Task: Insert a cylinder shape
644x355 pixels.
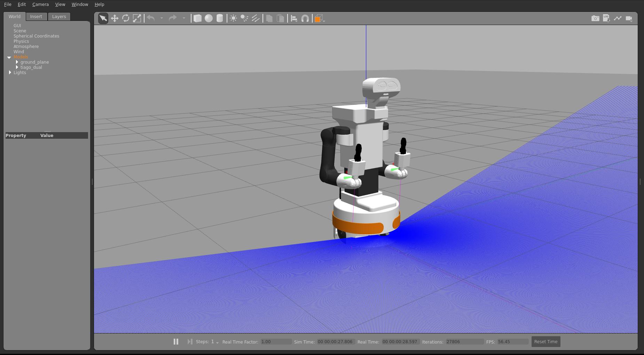Action: (x=220, y=18)
